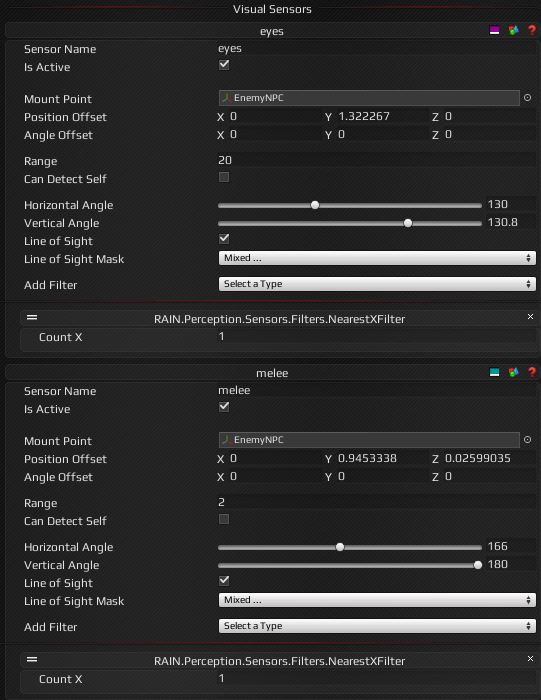
Task: Click eyes Horizontal Angle slider handle
Action: pyautogui.click(x=315, y=205)
